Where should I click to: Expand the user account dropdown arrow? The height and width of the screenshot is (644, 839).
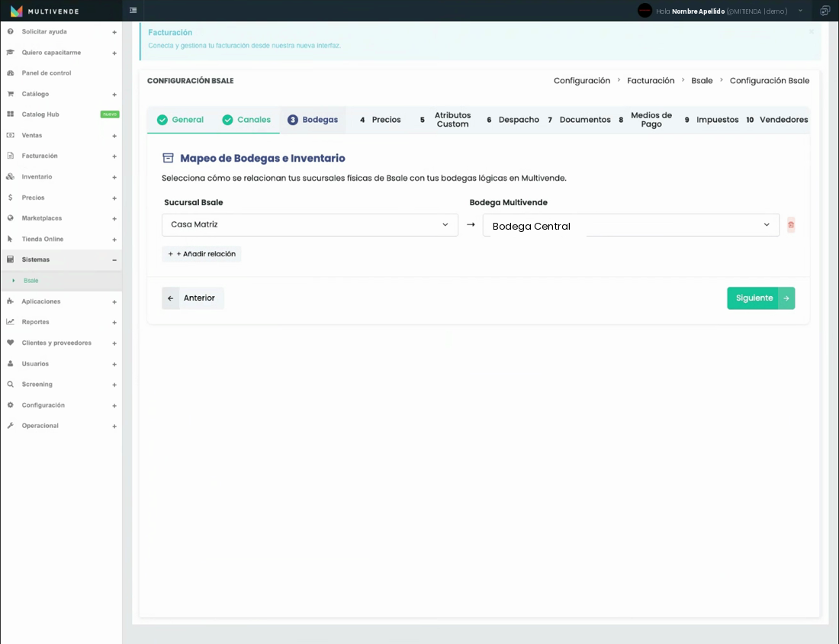pyautogui.click(x=800, y=11)
